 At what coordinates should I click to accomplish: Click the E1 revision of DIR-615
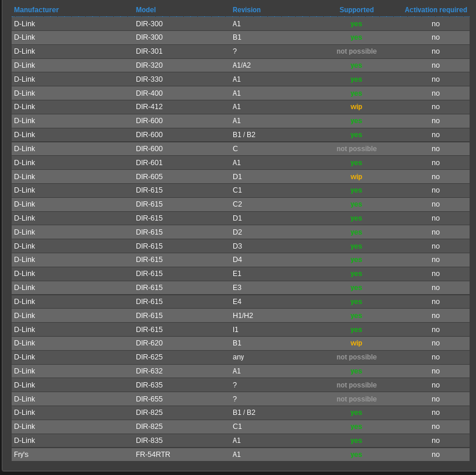(237, 274)
